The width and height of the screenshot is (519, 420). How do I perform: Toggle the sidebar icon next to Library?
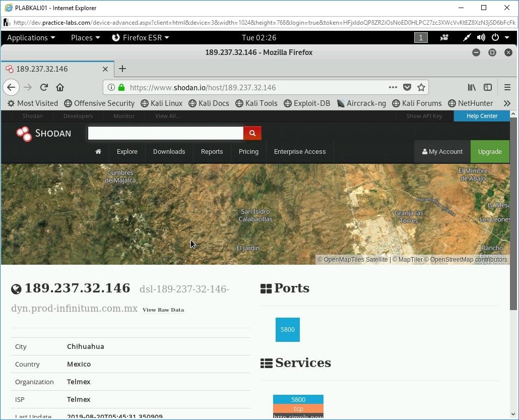click(x=488, y=87)
